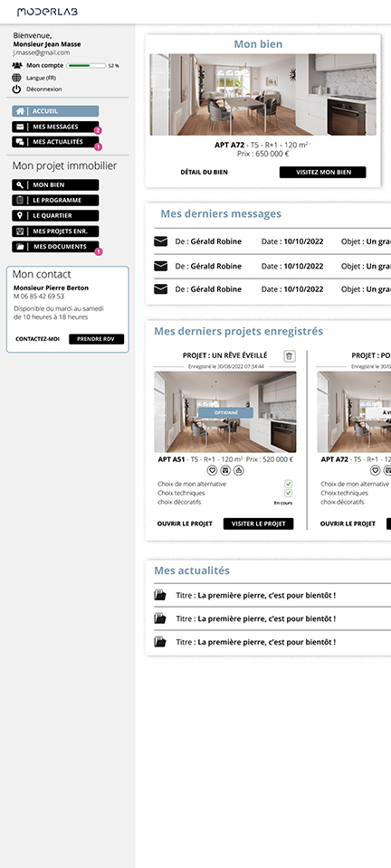The height and width of the screenshot is (868, 391).
Task: Click the pink badge 1 on Mes Documents
Action: click(99, 251)
